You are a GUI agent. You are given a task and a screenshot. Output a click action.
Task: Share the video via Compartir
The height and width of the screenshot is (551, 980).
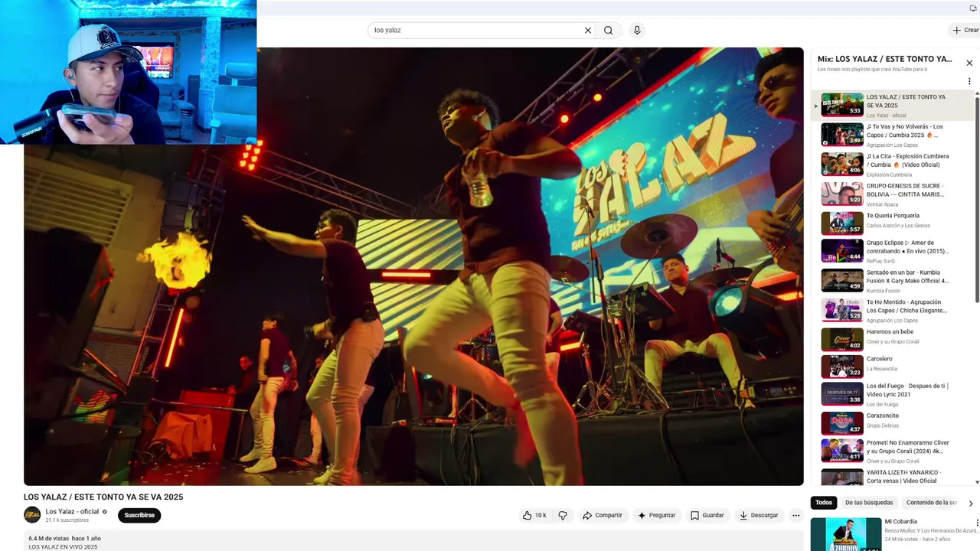[602, 515]
